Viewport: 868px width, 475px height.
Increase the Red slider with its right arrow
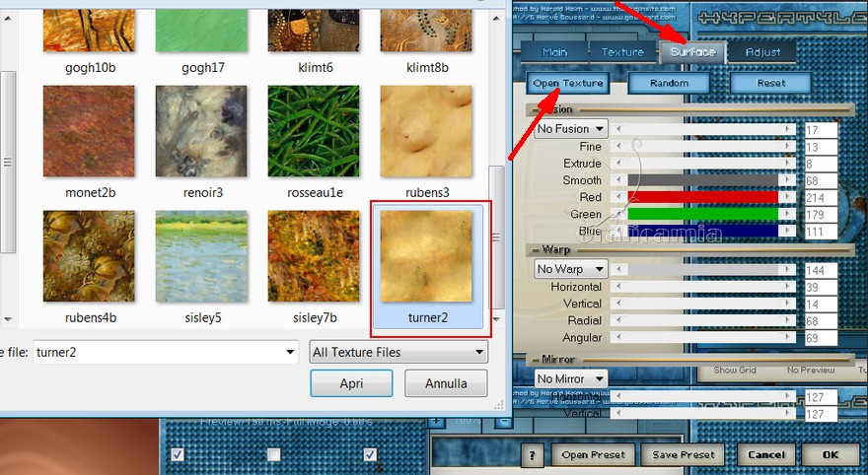click(x=787, y=197)
